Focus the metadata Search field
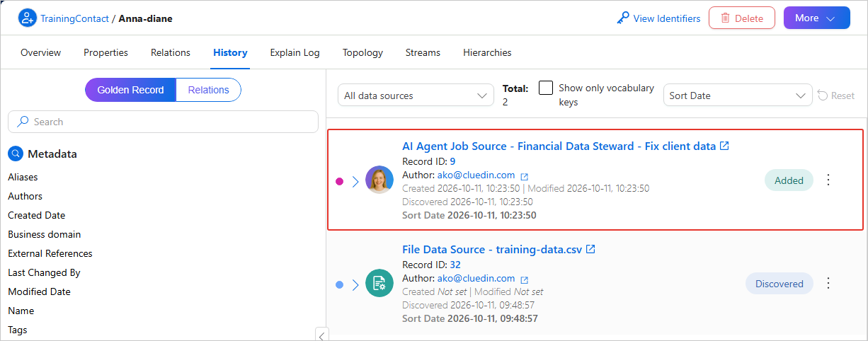The width and height of the screenshot is (868, 341). [x=163, y=122]
